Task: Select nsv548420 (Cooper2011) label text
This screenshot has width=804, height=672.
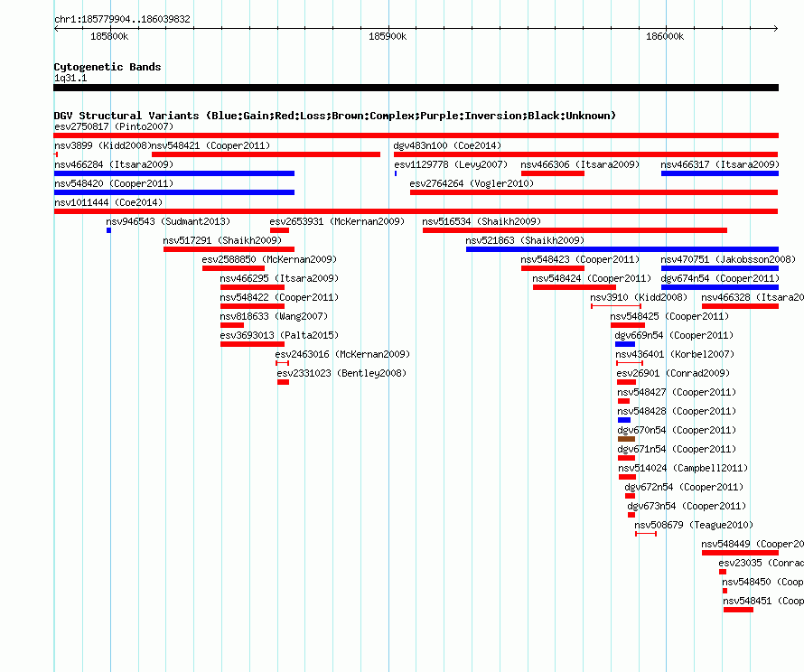Action: 114,183
